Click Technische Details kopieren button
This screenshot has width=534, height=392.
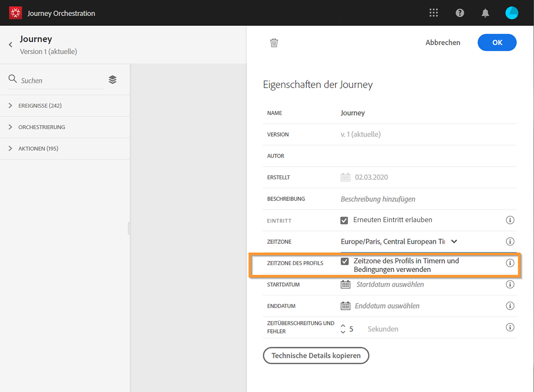pos(316,355)
